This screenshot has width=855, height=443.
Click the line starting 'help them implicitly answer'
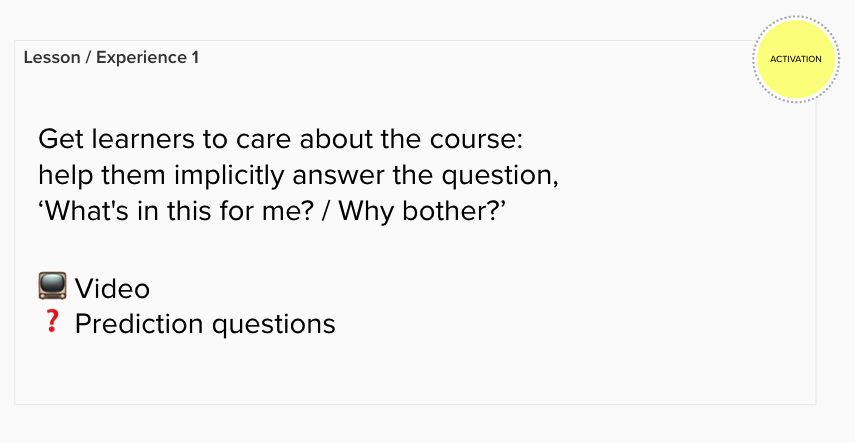298,174
